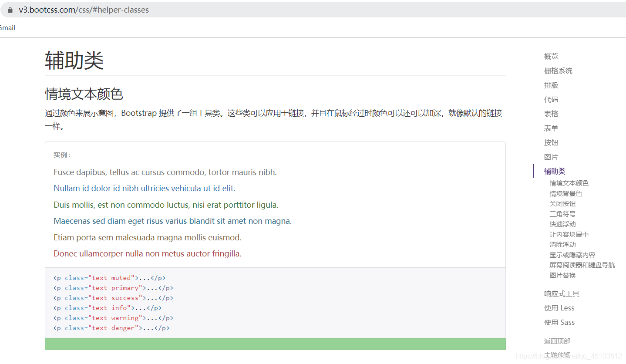Image resolution: width=626 pixels, height=364 pixels.
Task: Go to 按钮 section
Action: [x=551, y=142]
